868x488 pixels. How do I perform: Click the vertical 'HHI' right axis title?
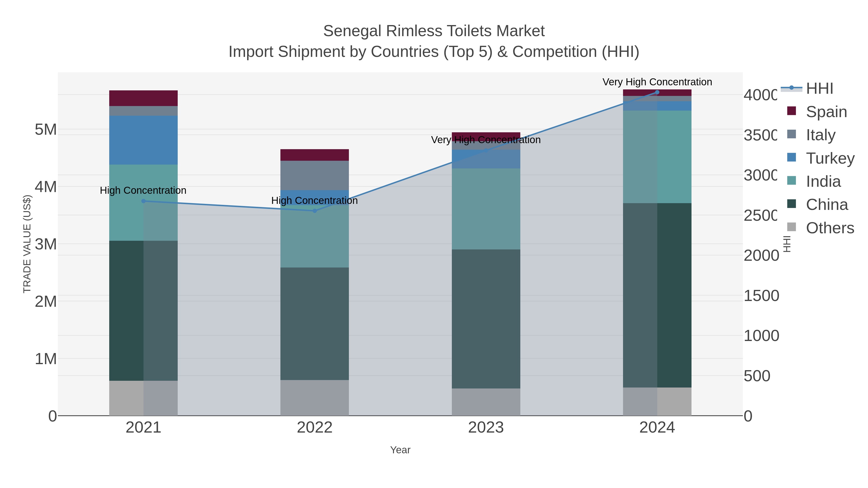coord(787,244)
